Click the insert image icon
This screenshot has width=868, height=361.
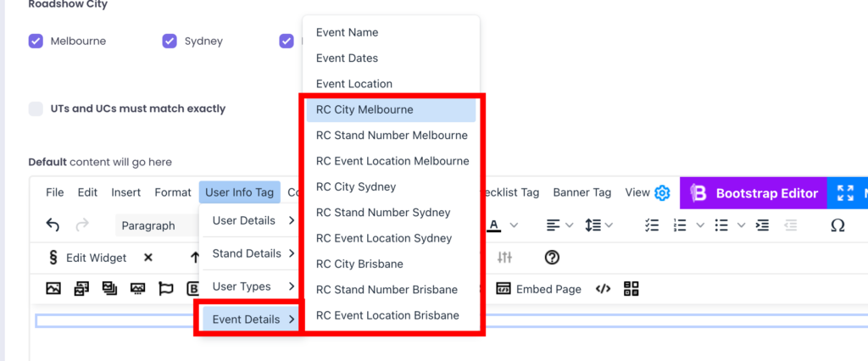point(53,289)
